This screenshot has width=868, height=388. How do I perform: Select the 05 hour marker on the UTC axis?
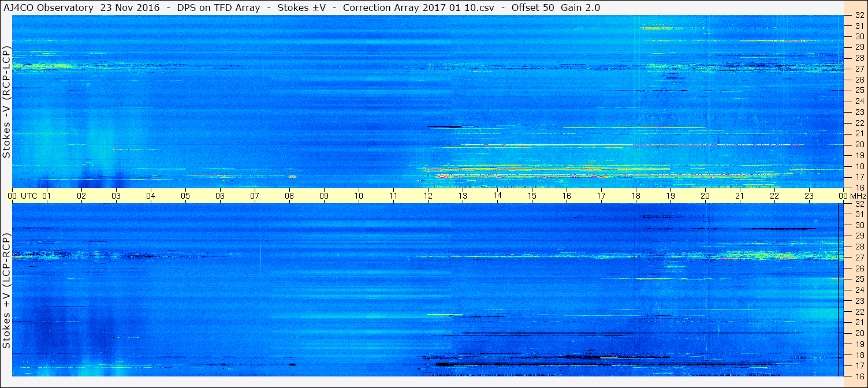click(x=185, y=196)
